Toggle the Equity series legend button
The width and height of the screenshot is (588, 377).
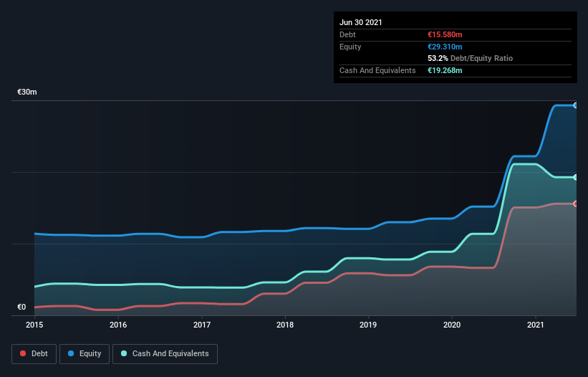coord(85,354)
